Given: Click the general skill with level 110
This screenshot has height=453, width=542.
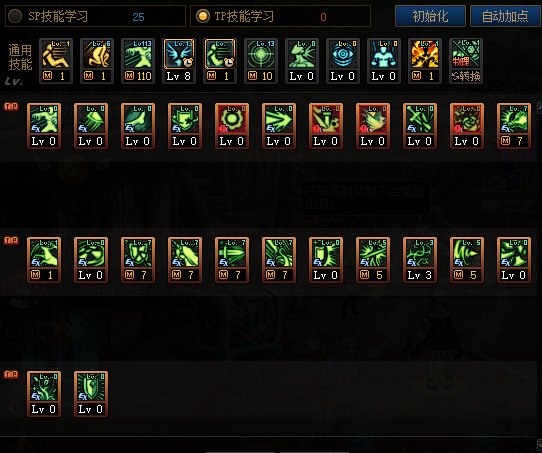Looking at the screenshot, I should (x=138, y=61).
